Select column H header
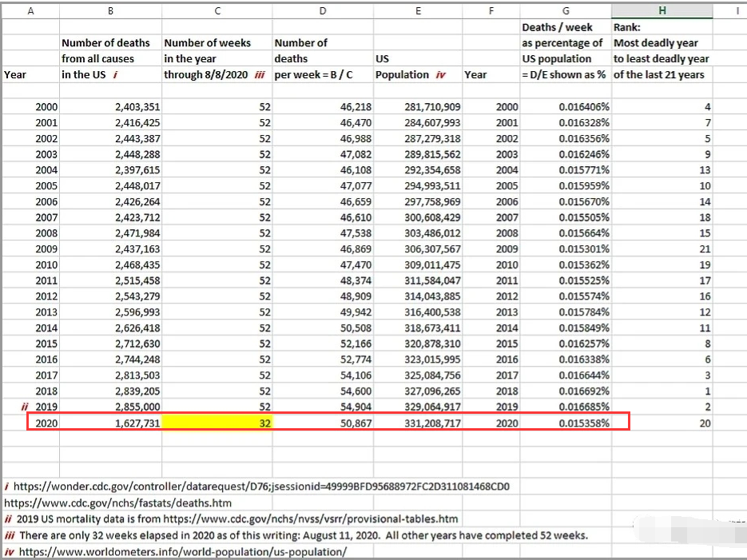747x560 pixels. click(662, 10)
